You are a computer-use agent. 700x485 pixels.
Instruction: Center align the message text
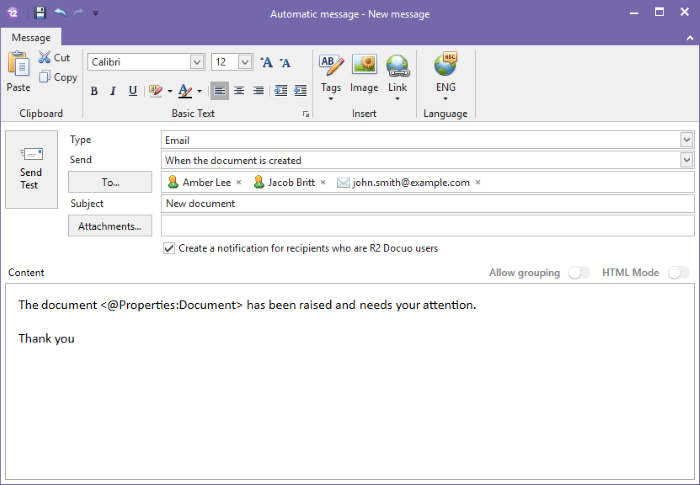coord(239,91)
